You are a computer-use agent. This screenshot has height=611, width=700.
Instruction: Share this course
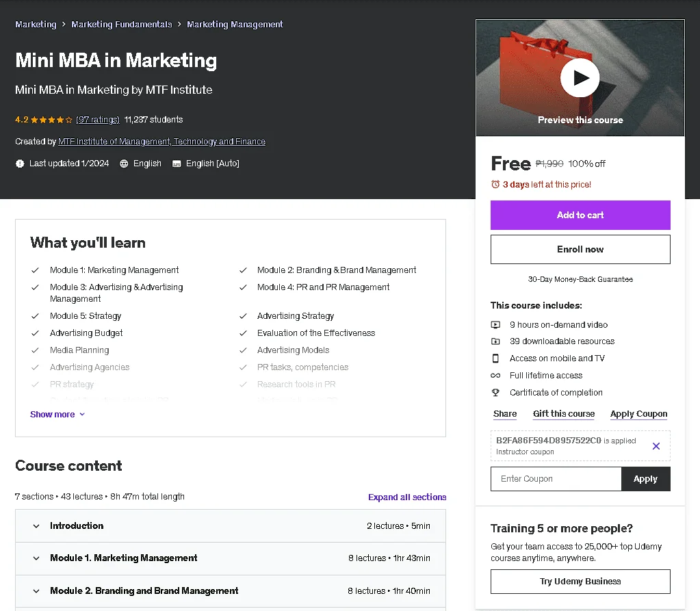click(505, 414)
